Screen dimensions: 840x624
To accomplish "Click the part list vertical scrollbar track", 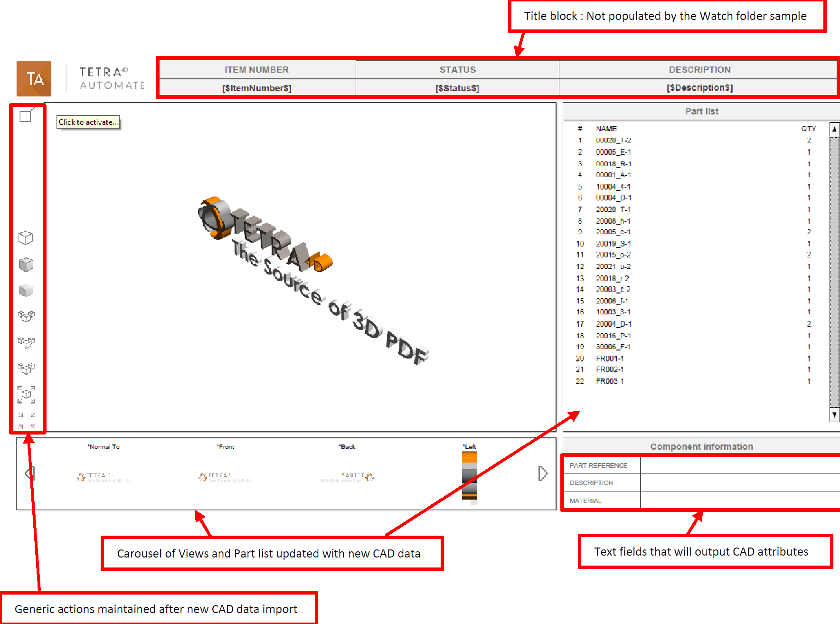I will click(834, 272).
